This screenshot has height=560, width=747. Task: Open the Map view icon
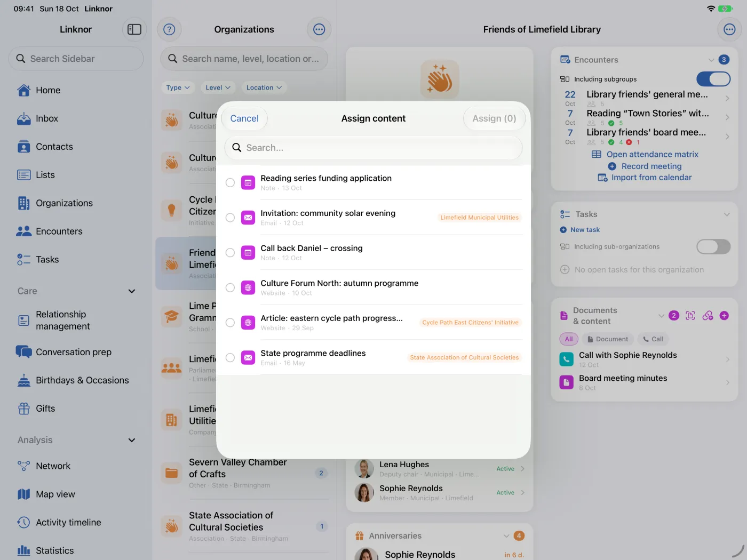24,494
